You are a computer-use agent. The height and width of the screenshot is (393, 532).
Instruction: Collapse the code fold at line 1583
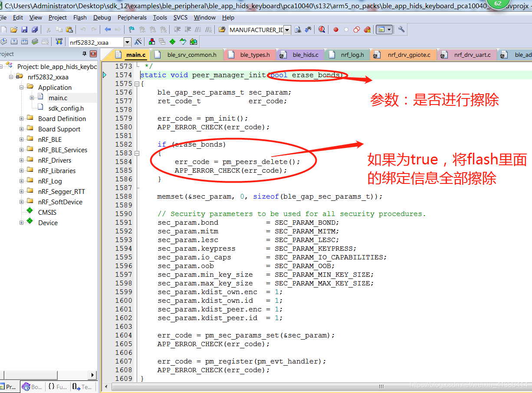pos(137,153)
